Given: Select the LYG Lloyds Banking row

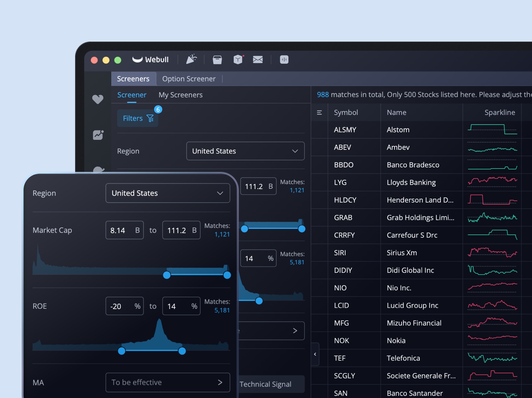Looking at the screenshot, I should pyautogui.click(x=422, y=182).
